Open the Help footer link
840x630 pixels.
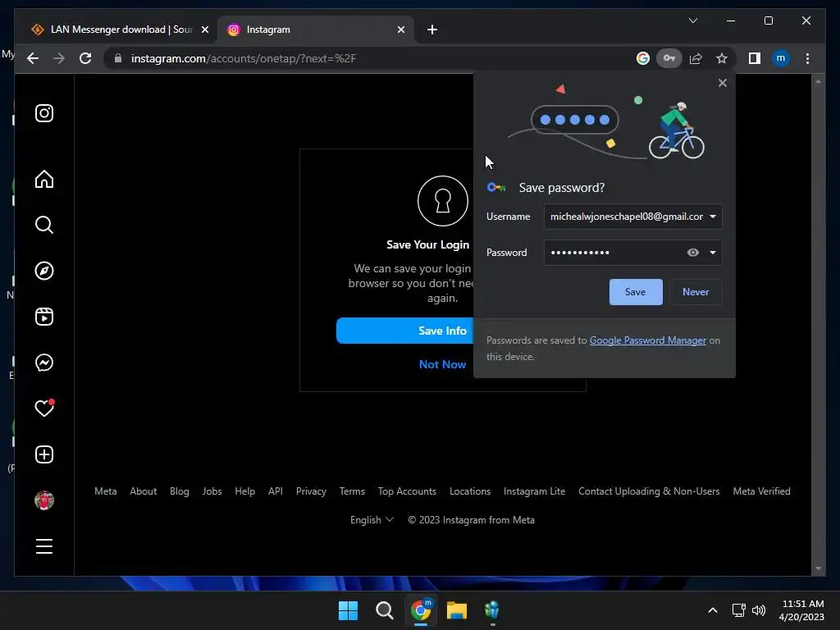point(244,491)
